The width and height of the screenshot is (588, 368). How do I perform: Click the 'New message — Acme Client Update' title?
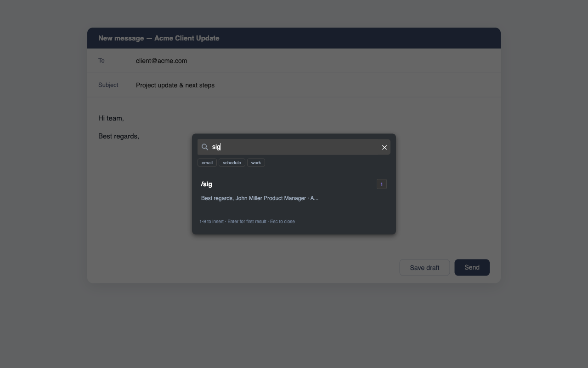(x=158, y=38)
